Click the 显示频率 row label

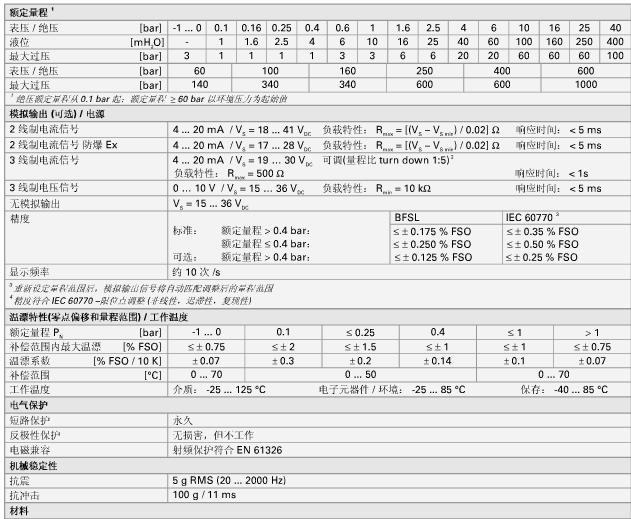click(29, 271)
